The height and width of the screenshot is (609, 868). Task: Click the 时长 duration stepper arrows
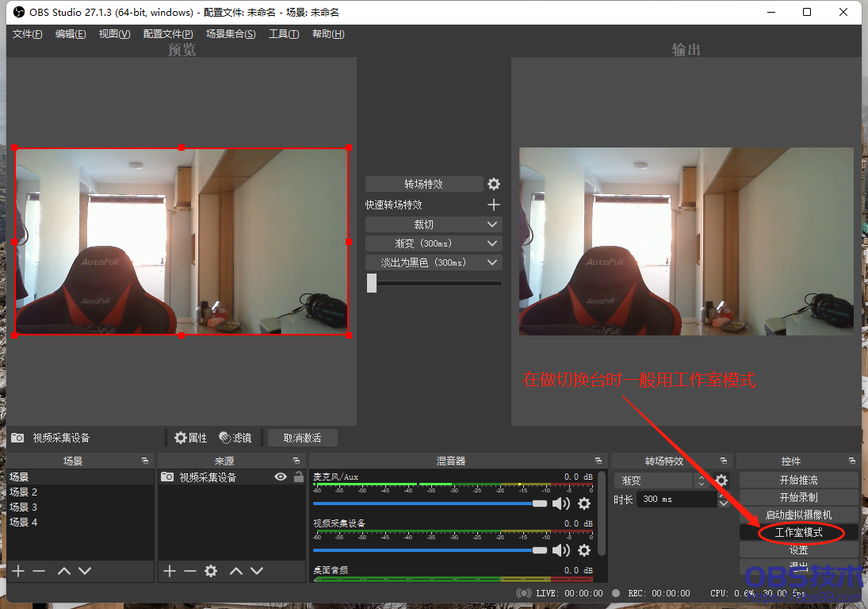(723, 500)
